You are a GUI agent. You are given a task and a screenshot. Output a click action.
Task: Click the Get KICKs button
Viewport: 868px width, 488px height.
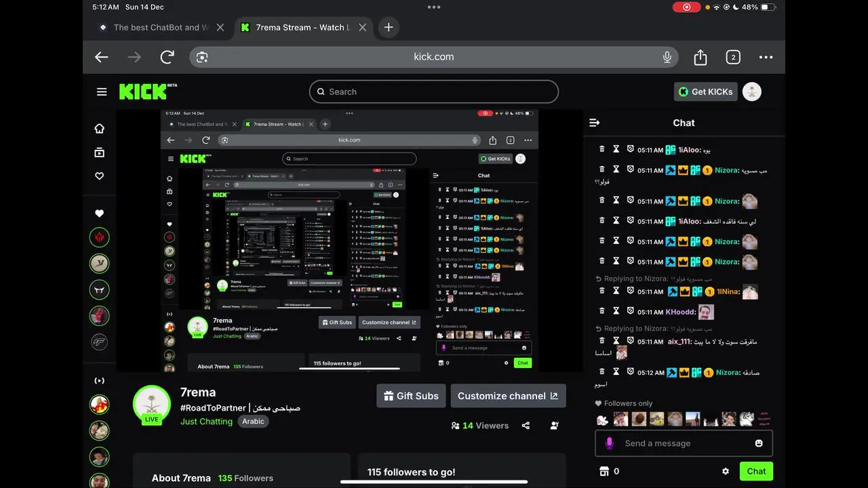pos(705,91)
